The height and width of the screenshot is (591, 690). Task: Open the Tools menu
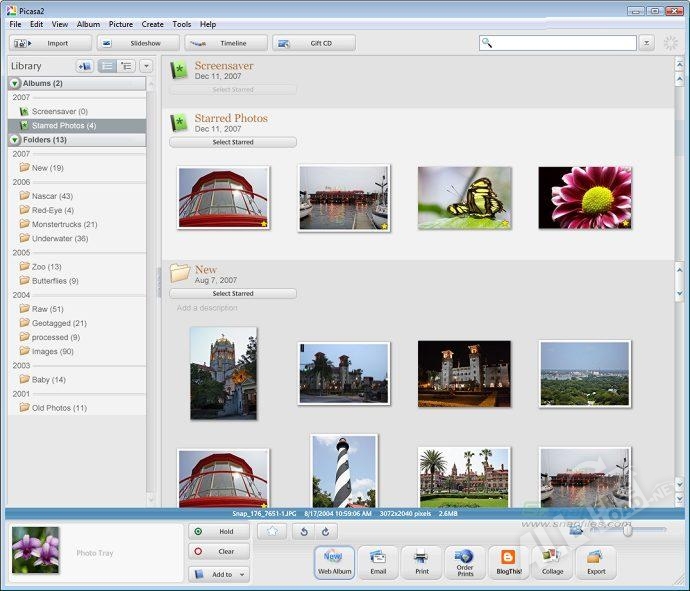[181, 24]
